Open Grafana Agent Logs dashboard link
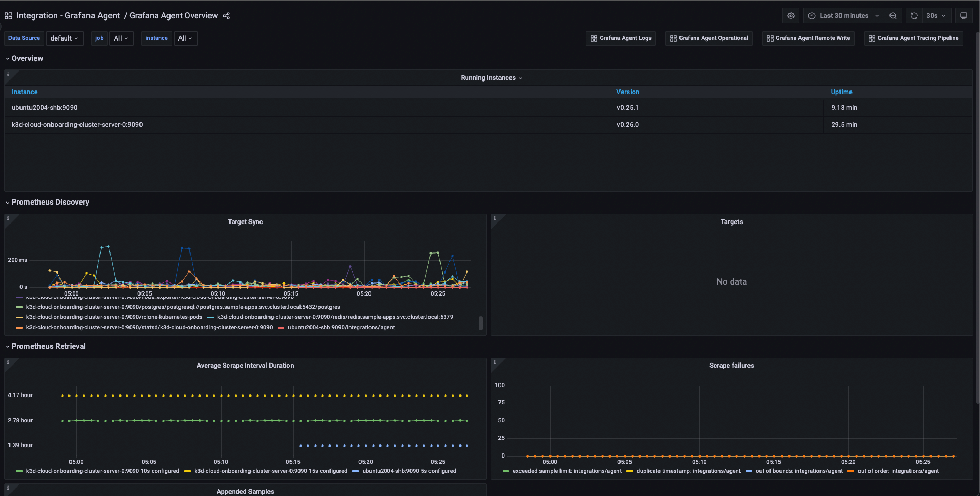 (621, 38)
